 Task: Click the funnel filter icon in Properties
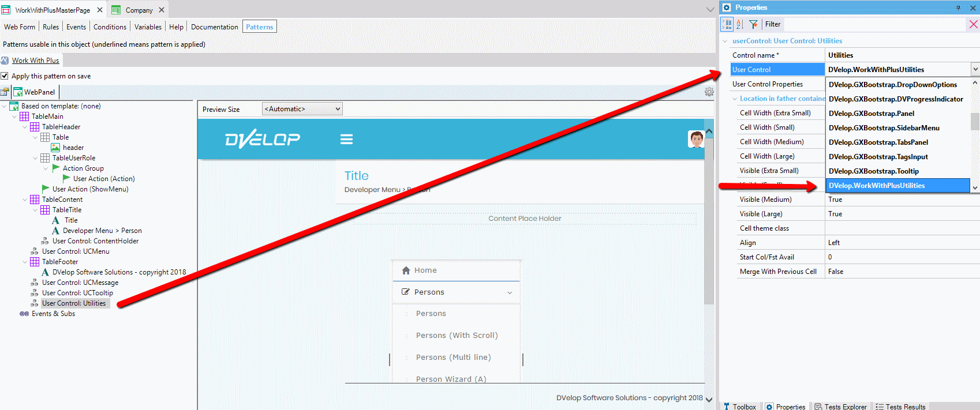tap(753, 24)
